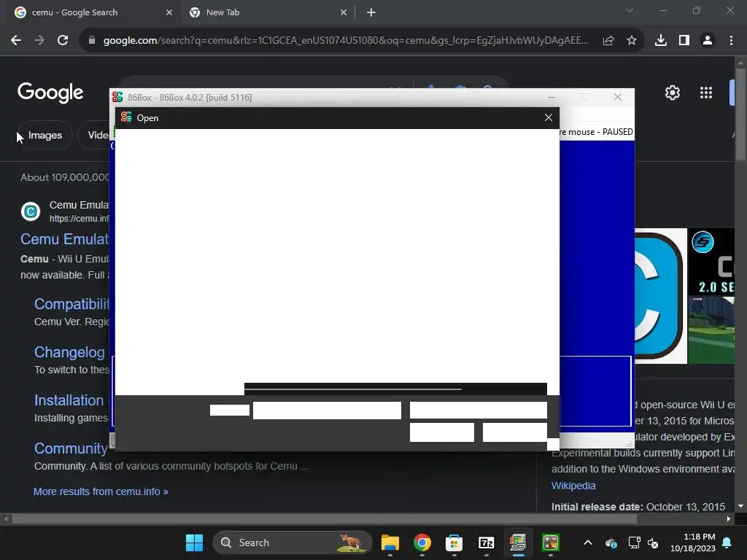Open the Cemu Emulator result title
The width and height of the screenshot is (747, 560).
[65, 239]
